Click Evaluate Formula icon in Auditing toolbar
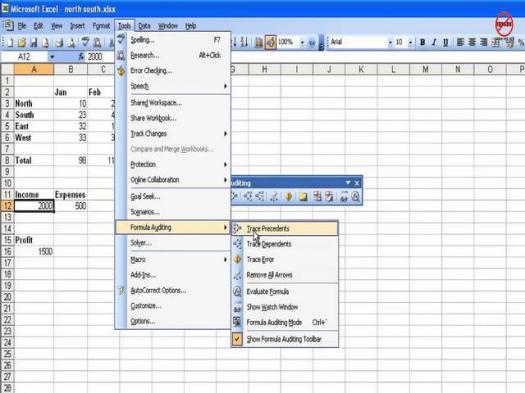 (356, 196)
